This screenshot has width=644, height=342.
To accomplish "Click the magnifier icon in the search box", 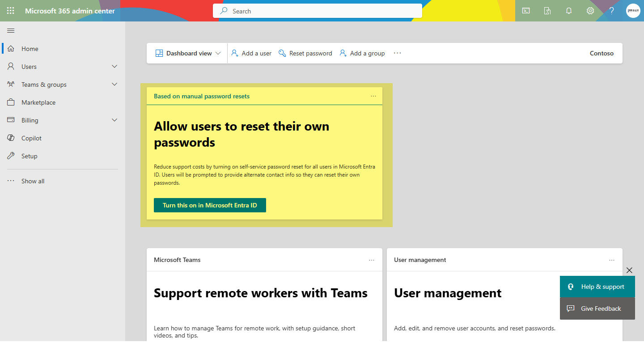I will pos(224,11).
